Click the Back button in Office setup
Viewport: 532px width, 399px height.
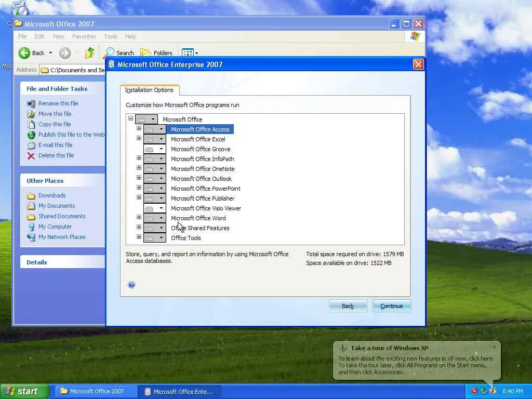point(348,306)
